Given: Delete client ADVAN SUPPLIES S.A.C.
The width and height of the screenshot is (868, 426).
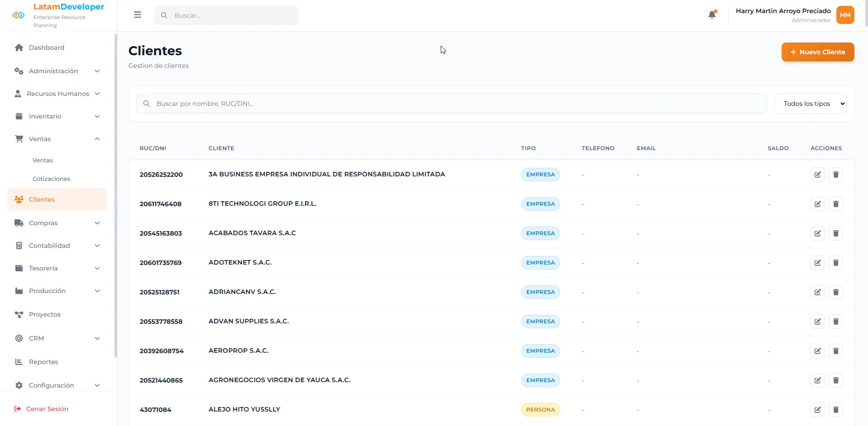Looking at the screenshot, I should click(x=836, y=322).
